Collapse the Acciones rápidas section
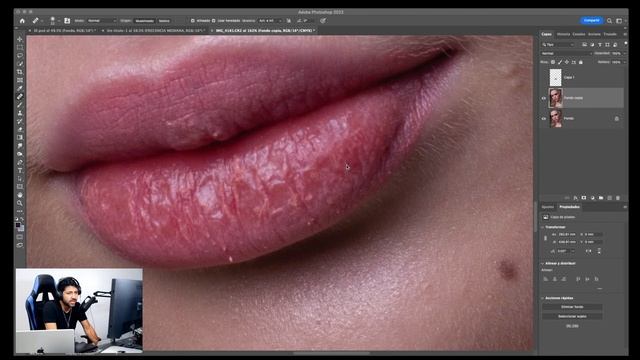 pos(543,298)
